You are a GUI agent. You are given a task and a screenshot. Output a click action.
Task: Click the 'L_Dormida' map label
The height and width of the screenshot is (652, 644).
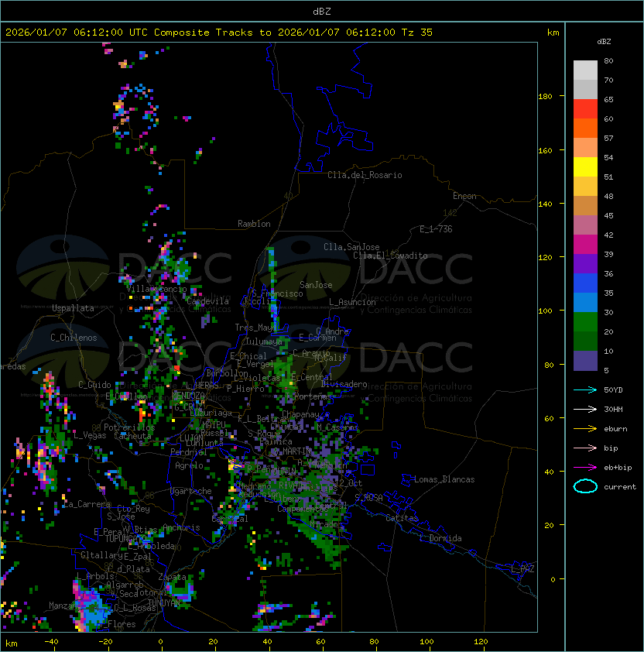pyautogui.click(x=440, y=538)
